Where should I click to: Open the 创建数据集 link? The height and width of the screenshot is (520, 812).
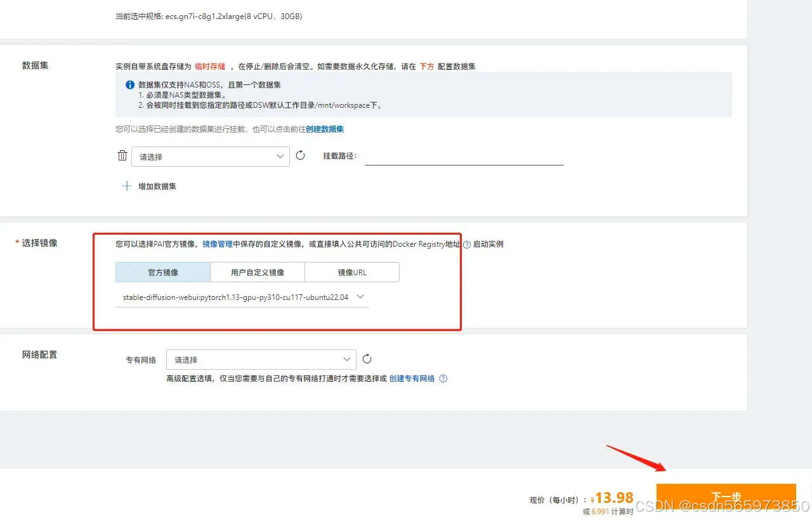(325, 129)
